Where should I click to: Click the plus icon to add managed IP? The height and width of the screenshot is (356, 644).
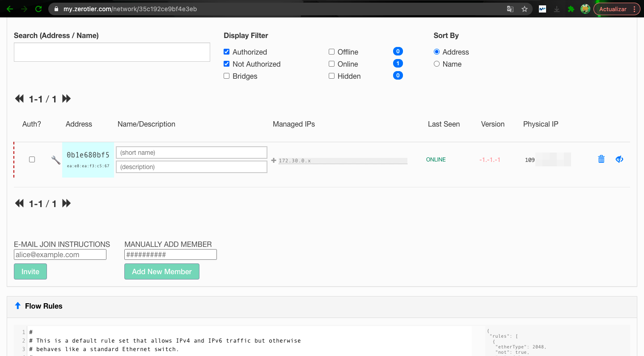click(274, 160)
